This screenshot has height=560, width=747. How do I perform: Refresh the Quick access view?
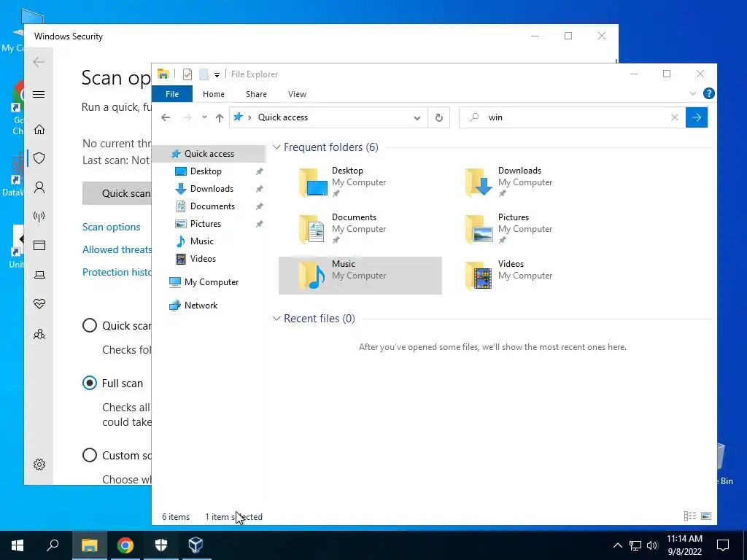(x=438, y=117)
